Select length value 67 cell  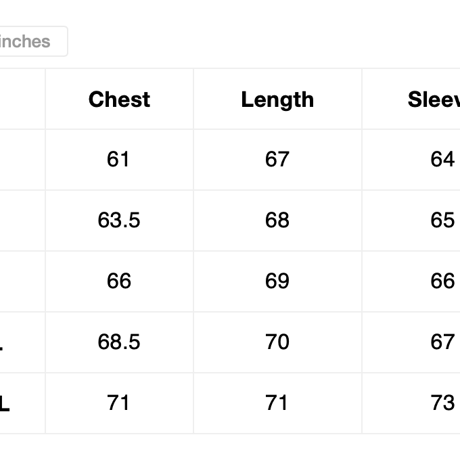pos(277,160)
